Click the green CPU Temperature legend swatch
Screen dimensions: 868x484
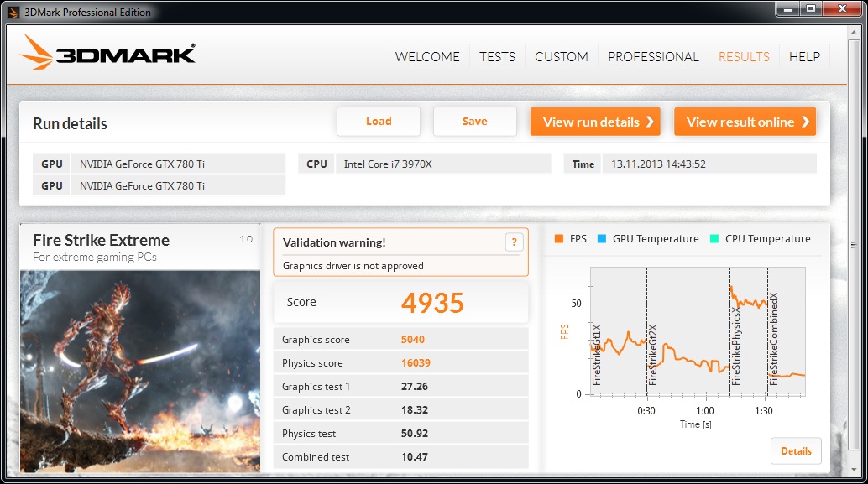714,239
